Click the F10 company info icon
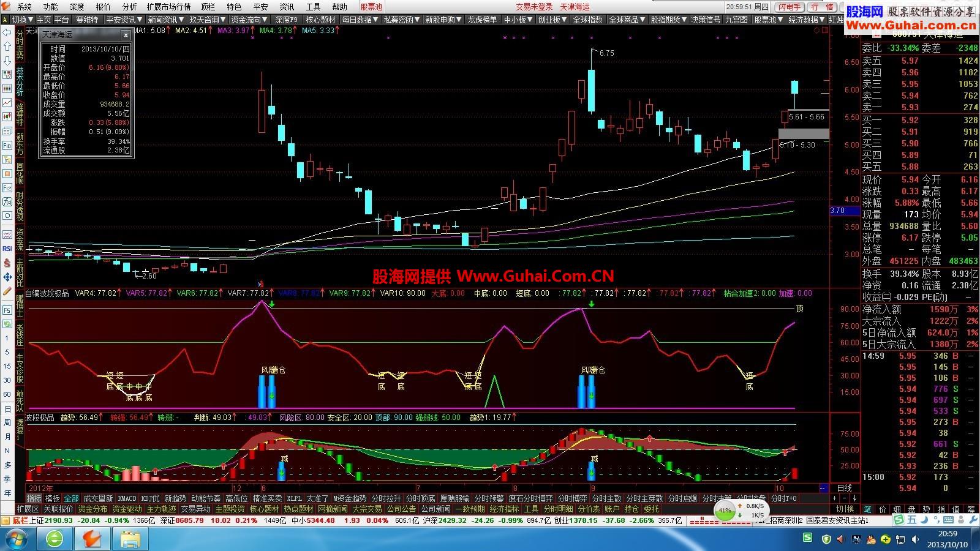The image size is (980, 551). coord(7,146)
